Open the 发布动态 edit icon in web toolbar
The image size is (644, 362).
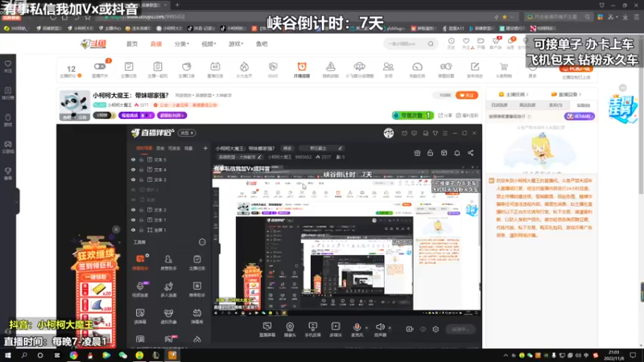[475, 69]
